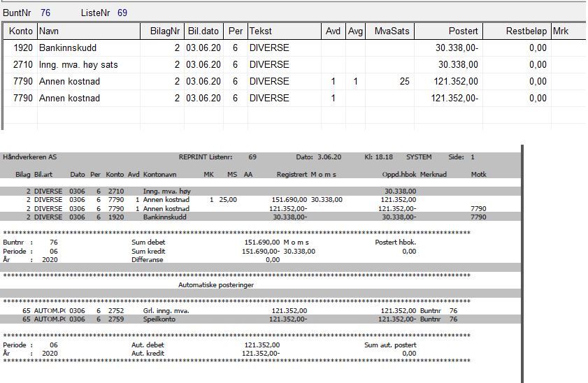The height and width of the screenshot is (383, 588).
Task: Select the Bankinnskudd row, account 1920
Action: [294, 48]
